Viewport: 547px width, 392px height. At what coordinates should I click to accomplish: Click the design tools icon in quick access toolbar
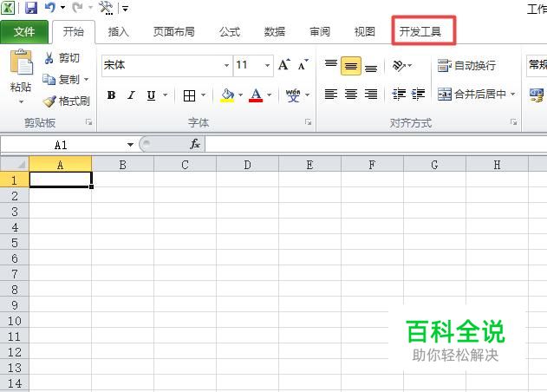click(x=106, y=7)
